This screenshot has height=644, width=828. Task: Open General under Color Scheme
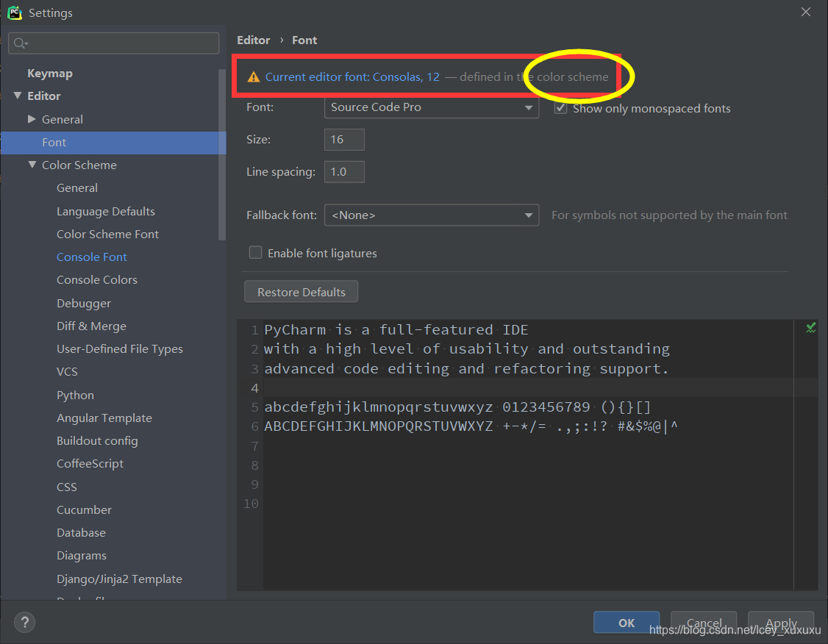tap(77, 188)
